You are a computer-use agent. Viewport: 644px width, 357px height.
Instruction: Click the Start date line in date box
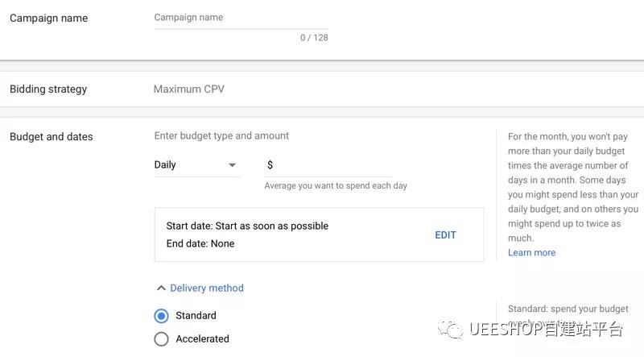[247, 226]
